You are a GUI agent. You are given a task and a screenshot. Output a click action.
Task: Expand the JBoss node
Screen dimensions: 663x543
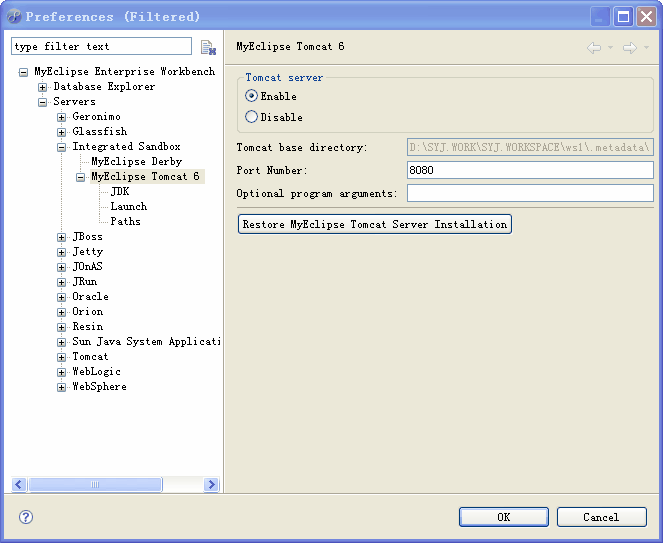pos(61,237)
